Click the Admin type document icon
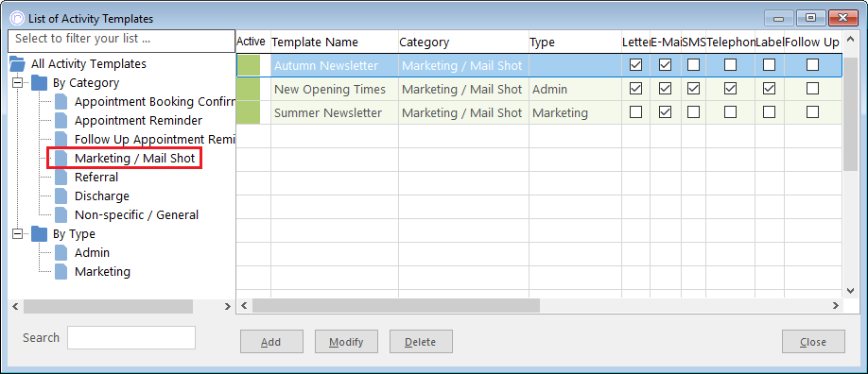868x374 pixels. coord(61,253)
